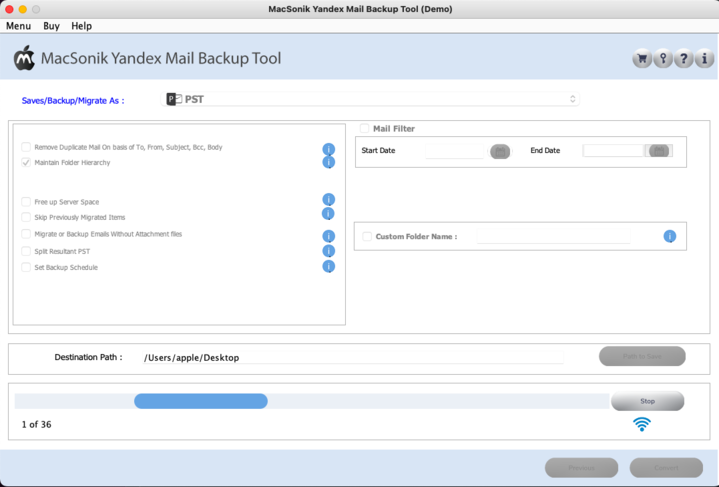Check Skip Previously Migrated Items
The image size is (719, 487).
click(x=26, y=217)
